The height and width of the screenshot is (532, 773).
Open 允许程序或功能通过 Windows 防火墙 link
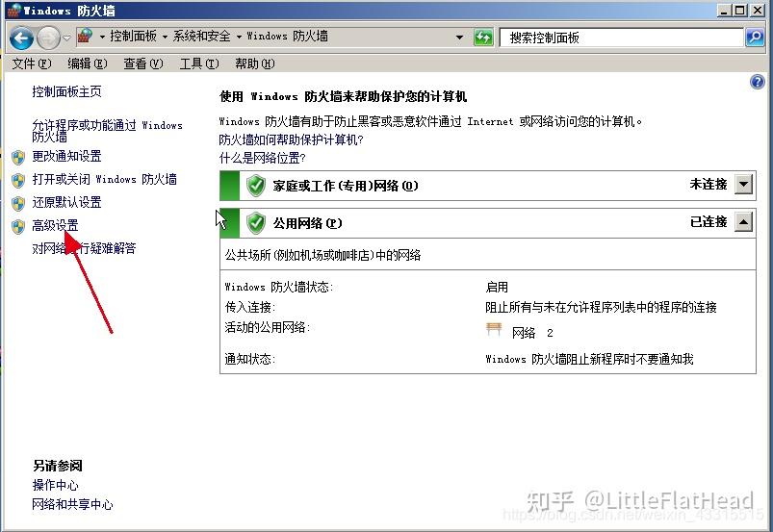(107, 131)
